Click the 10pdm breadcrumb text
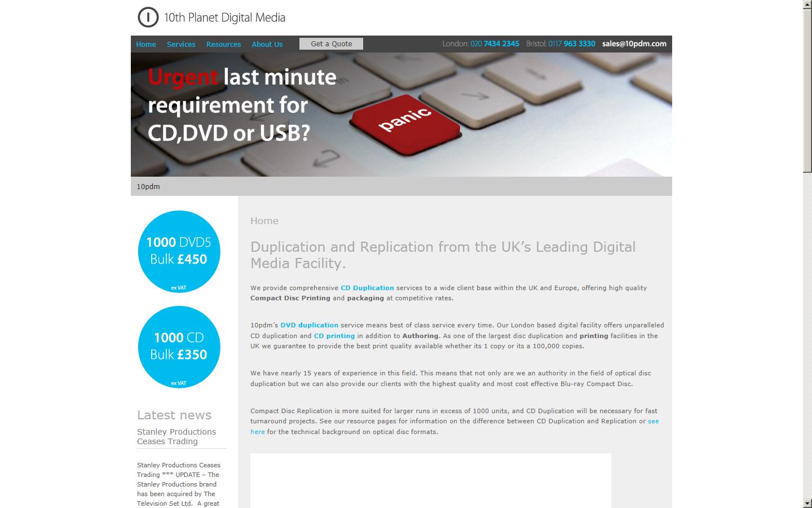This screenshot has width=812, height=508. click(x=148, y=186)
